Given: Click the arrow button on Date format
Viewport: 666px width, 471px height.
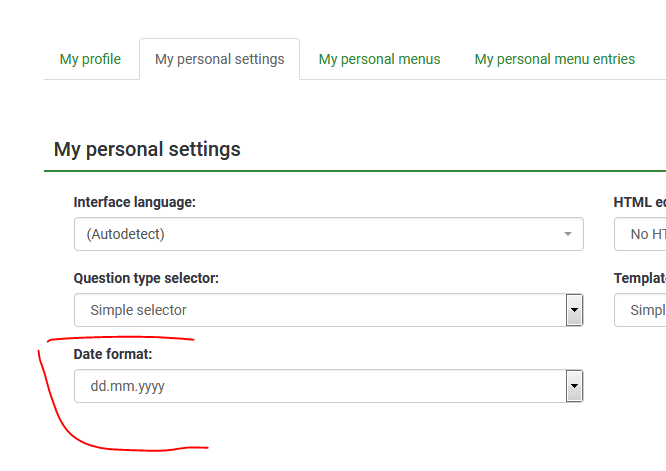Looking at the screenshot, I should coord(574,386).
